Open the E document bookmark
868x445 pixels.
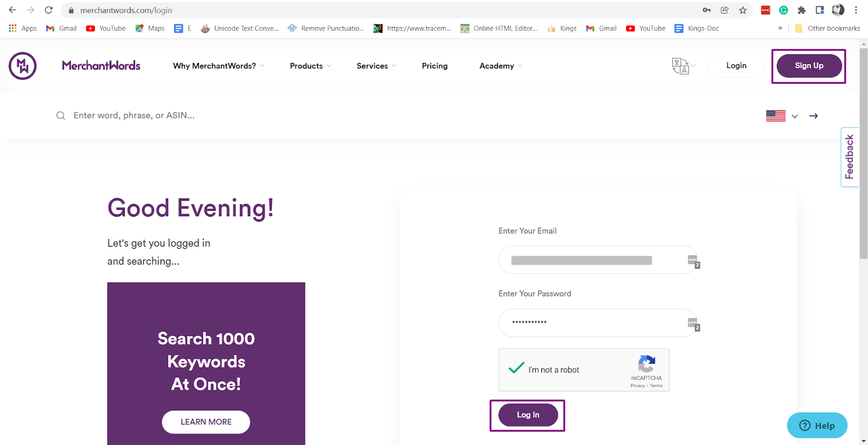pos(183,28)
